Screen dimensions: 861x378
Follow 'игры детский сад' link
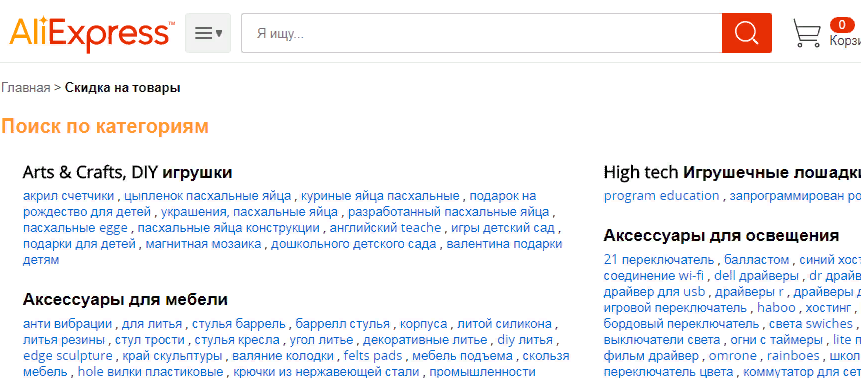pos(503,227)
